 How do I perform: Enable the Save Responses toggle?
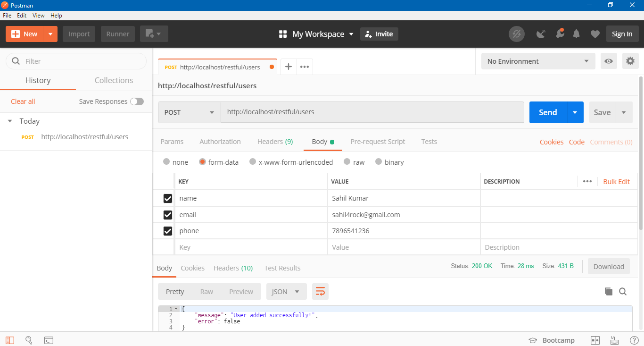click(137, 101)
